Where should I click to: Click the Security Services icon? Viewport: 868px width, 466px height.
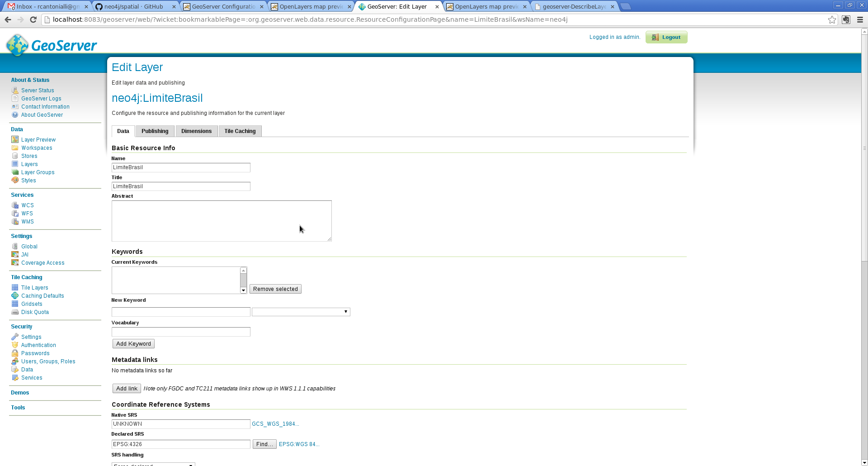(15, 378)
